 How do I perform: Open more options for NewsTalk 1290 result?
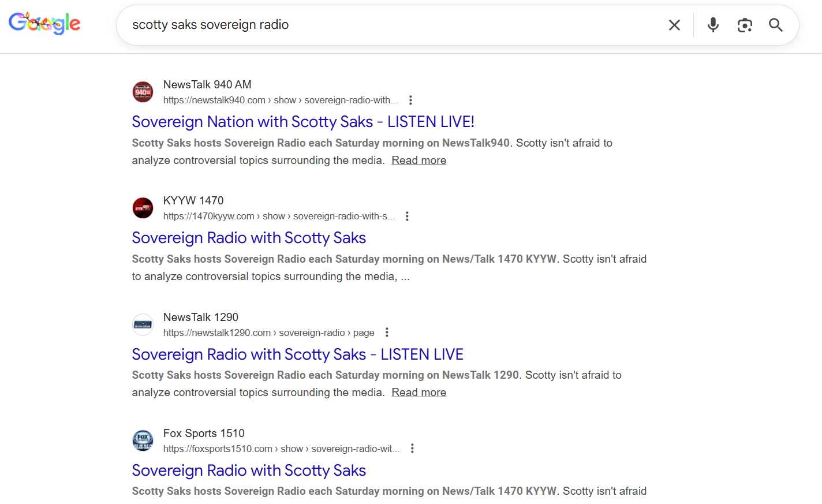pos(387,333)
